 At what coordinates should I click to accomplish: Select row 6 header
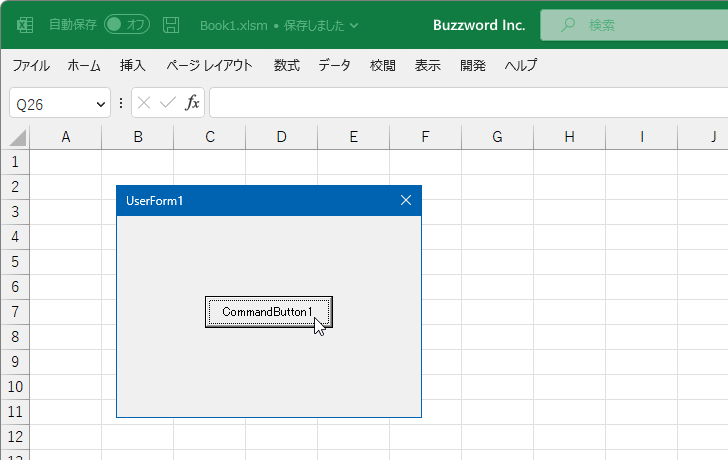click(x=15, y=287)
